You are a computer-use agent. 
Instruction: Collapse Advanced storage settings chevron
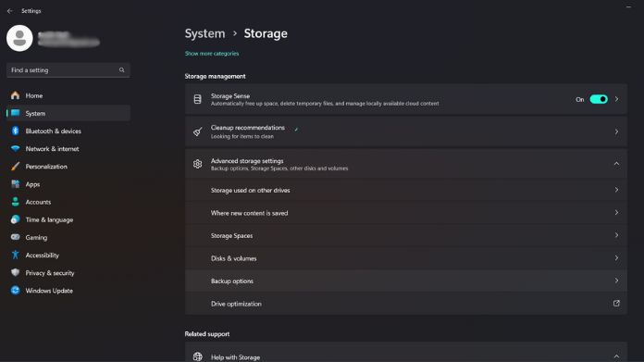616,164
